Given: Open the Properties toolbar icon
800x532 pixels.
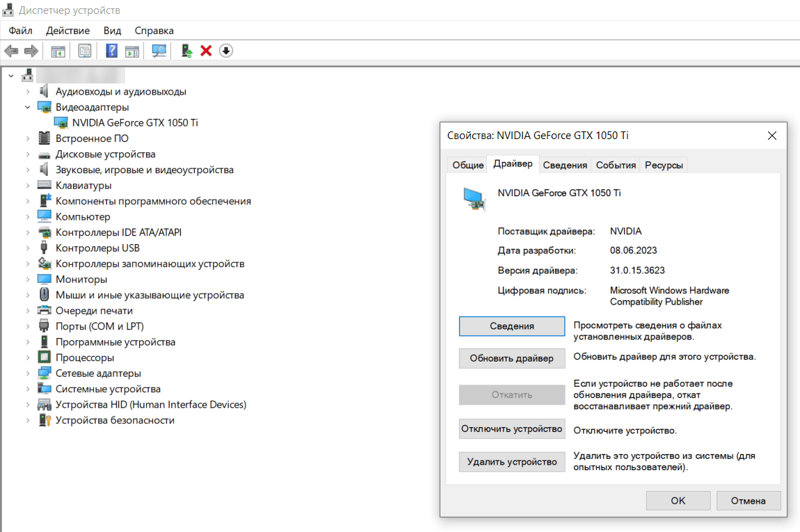Looking at the screenshot, I should [x=85, y=51].
